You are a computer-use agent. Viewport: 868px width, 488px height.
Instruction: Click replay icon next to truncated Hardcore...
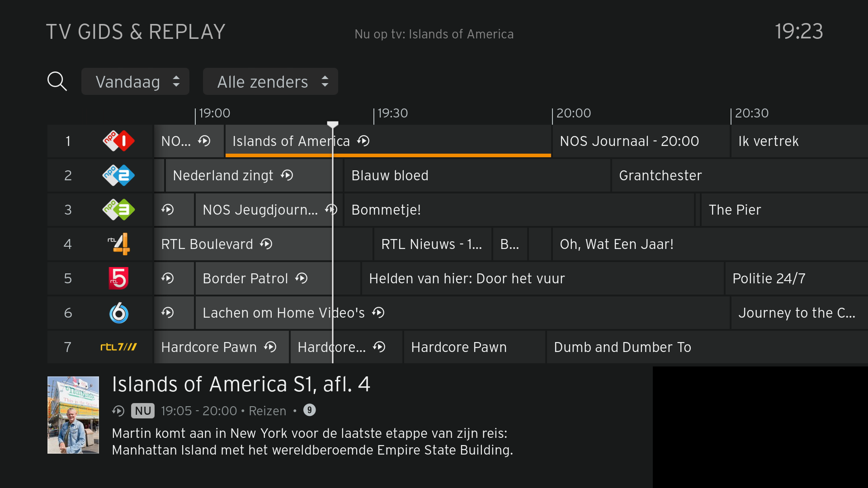(x=379, y=347)
